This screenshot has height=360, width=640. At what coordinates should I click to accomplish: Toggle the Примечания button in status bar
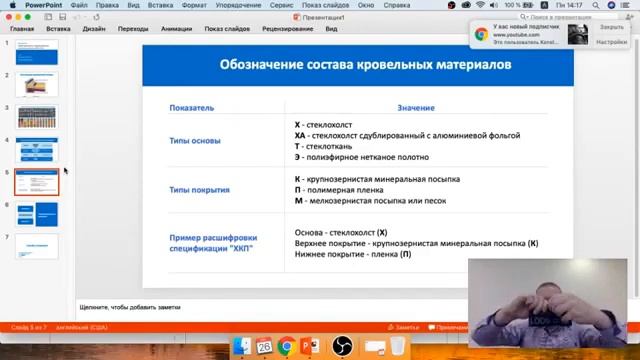tap(447, 327)
